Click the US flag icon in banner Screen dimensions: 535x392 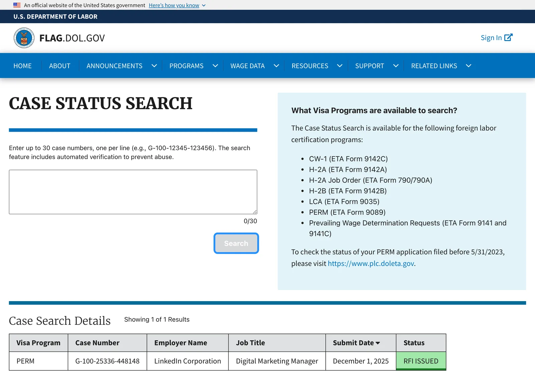[x=17, y=5]
